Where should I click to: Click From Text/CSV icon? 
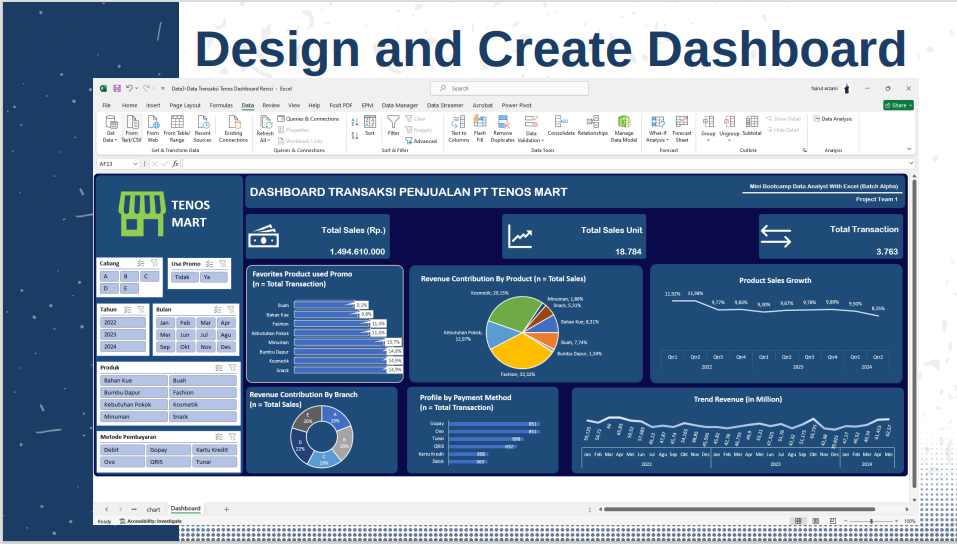(131, 129)
